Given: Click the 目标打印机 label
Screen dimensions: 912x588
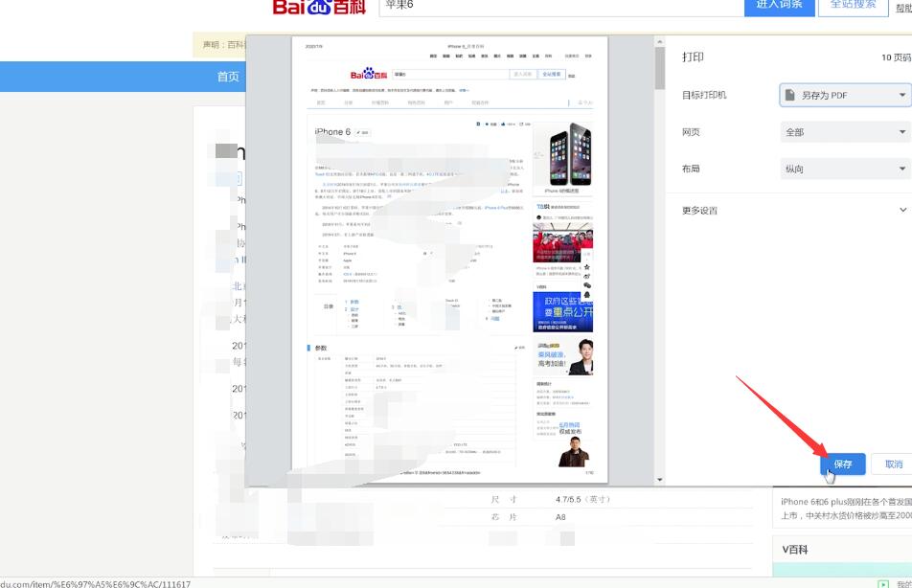Looking at the screenshot, I should point(704,95).
